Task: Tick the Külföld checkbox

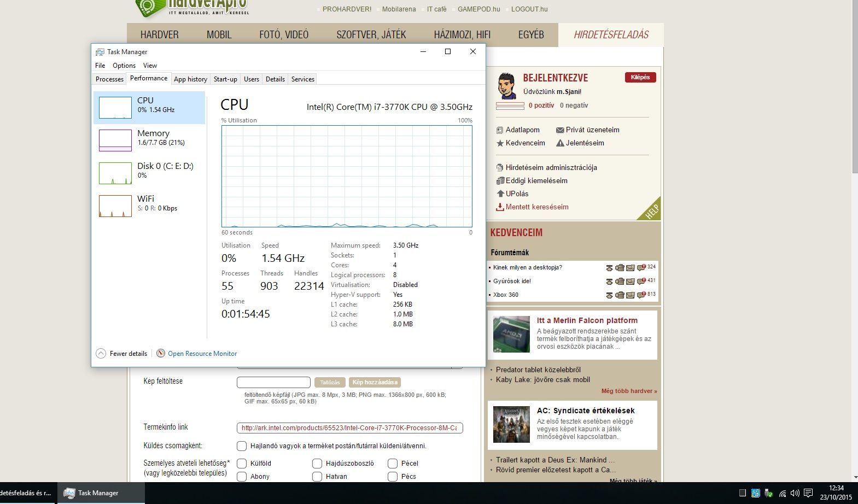Action: (242, 463)
